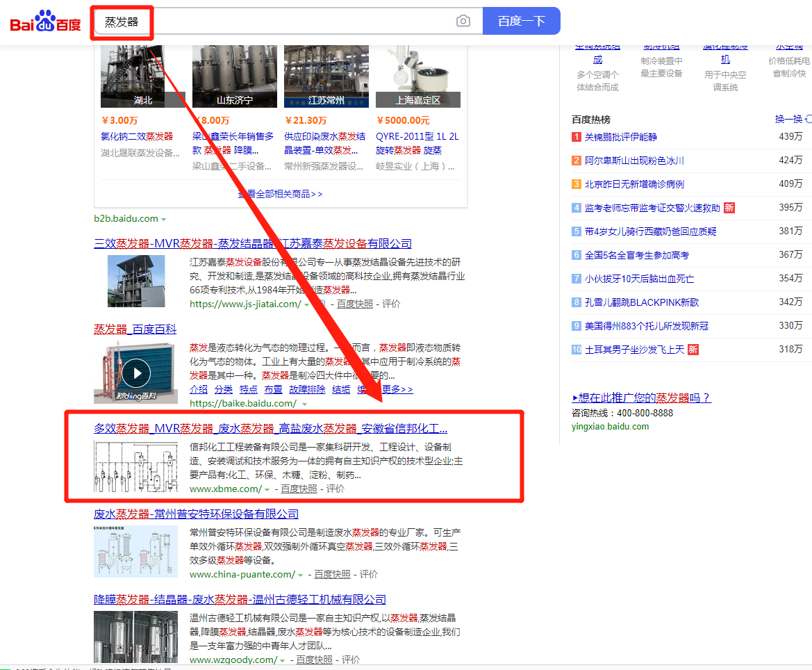Open the 故障排除 section link in 百科 result
The image size is (812, 670).
[x=307, y=390]
